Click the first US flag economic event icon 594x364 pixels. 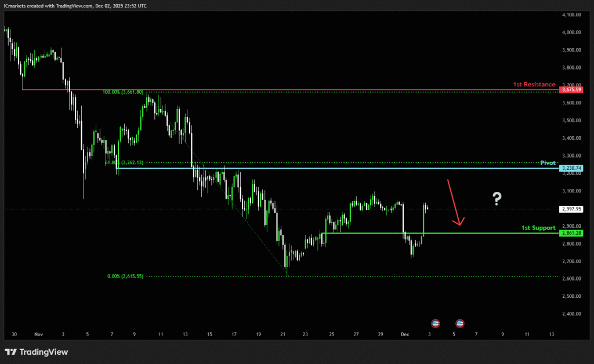[x=436, y=323]
